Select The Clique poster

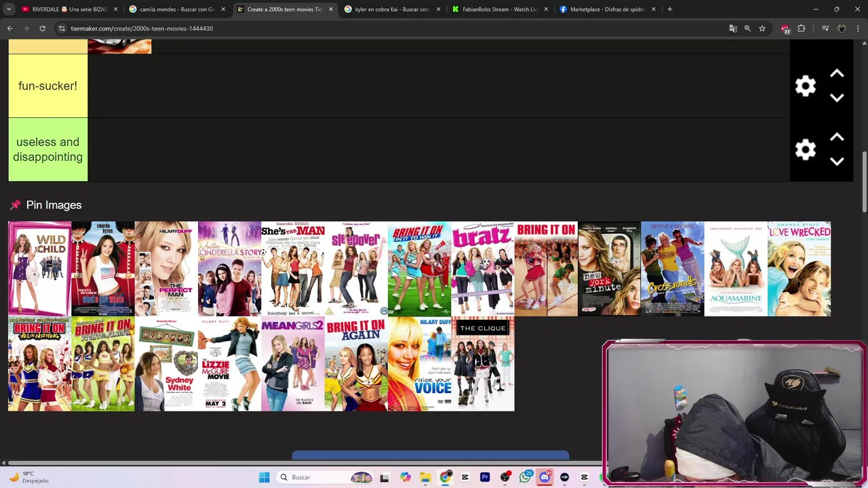pyautogui.click(x=483, y=364)
